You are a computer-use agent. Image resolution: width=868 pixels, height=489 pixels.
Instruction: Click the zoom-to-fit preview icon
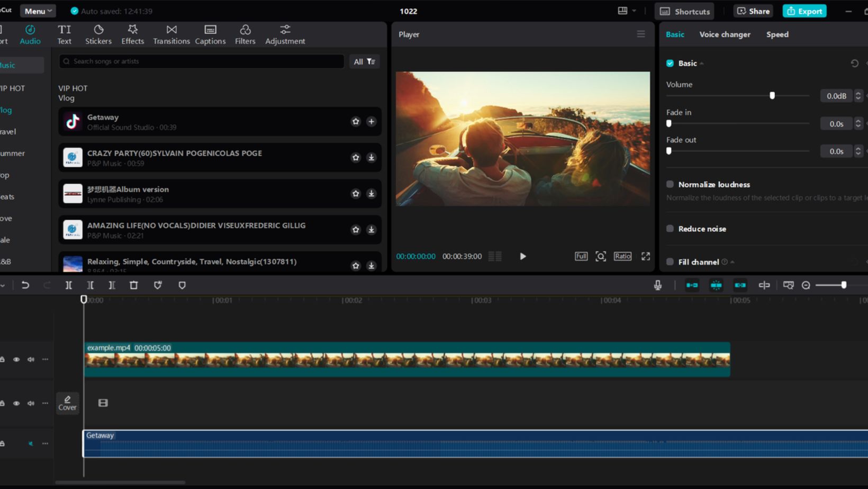point(601,256)
